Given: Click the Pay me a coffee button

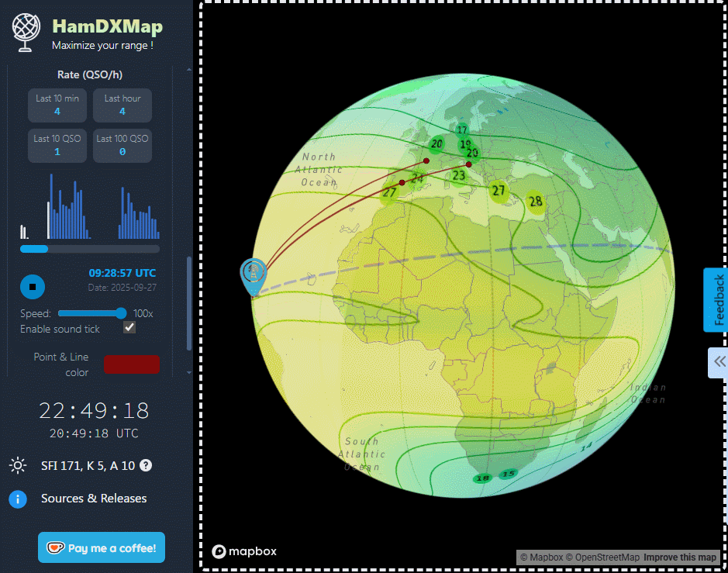Looking at the screenshot, I should (102, 547).
